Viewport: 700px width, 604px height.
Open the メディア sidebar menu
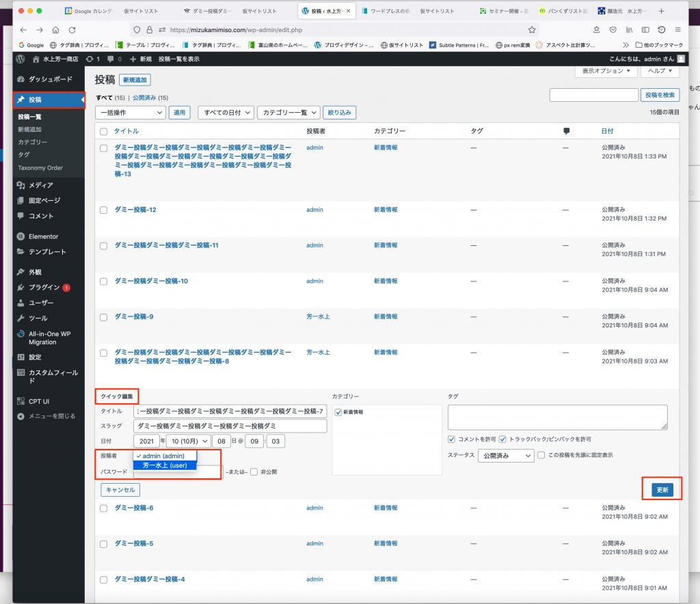(40, 185)
